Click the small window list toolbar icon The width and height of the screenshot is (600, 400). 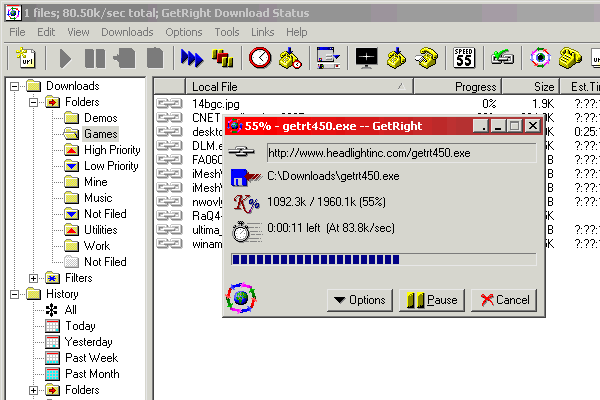328,58
